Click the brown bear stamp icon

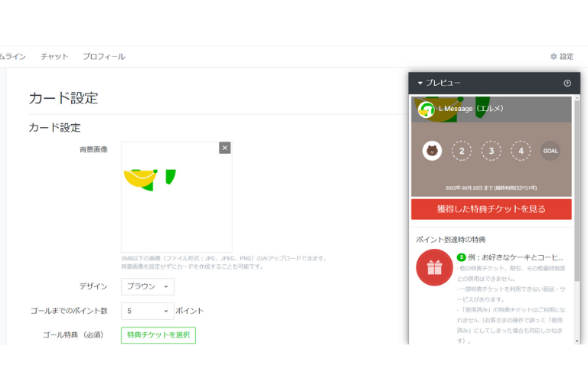point(432,151)
